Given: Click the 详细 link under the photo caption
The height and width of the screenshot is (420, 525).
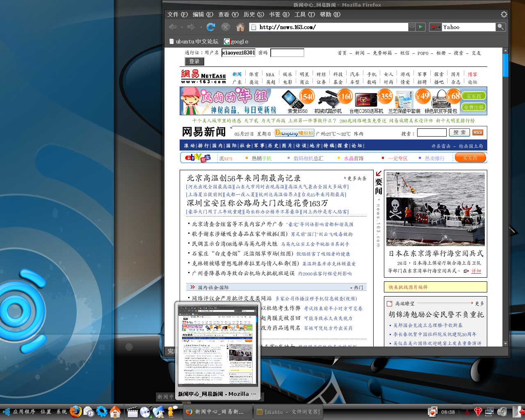Looking at the screenshot, I should (476, 271).
